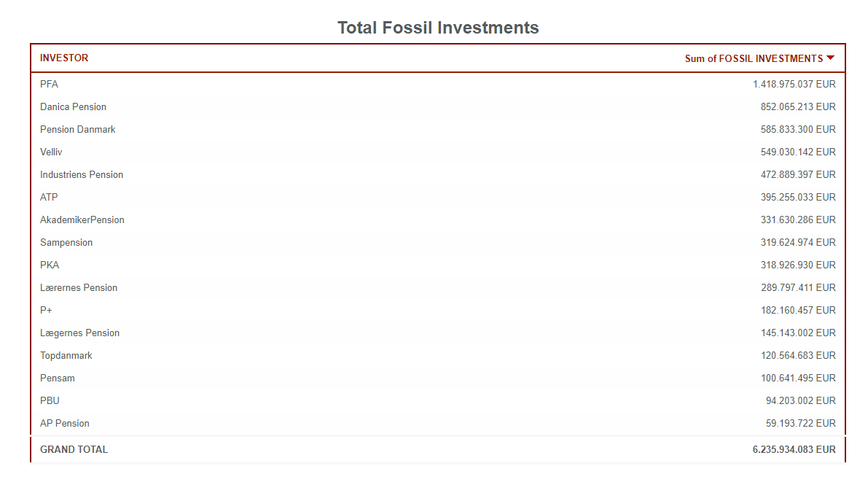Click the red sort arrow icon
The image size is (868, 493).
[830, 58]
